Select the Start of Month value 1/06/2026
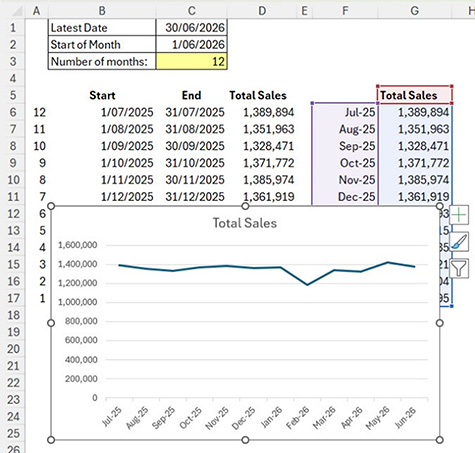475x453 pixels. [x=192, y=44]
